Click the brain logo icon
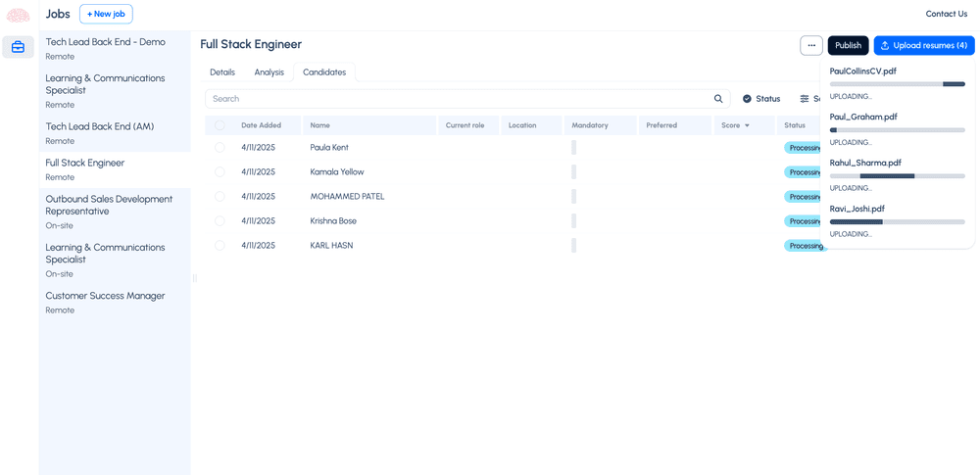Viewport: 980px width, 475px height. coord(18,15)
